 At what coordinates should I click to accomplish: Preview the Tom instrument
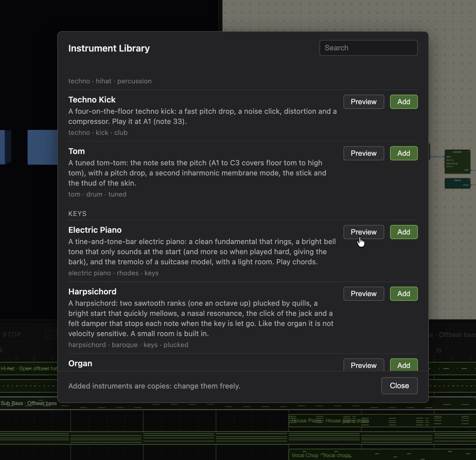tap(364, 153)
